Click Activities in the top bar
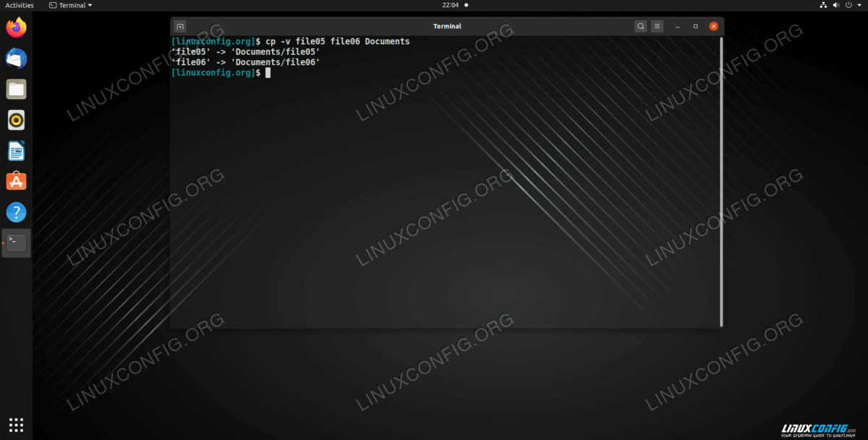Viewport: 868px width, 440px height. [20, 5]
